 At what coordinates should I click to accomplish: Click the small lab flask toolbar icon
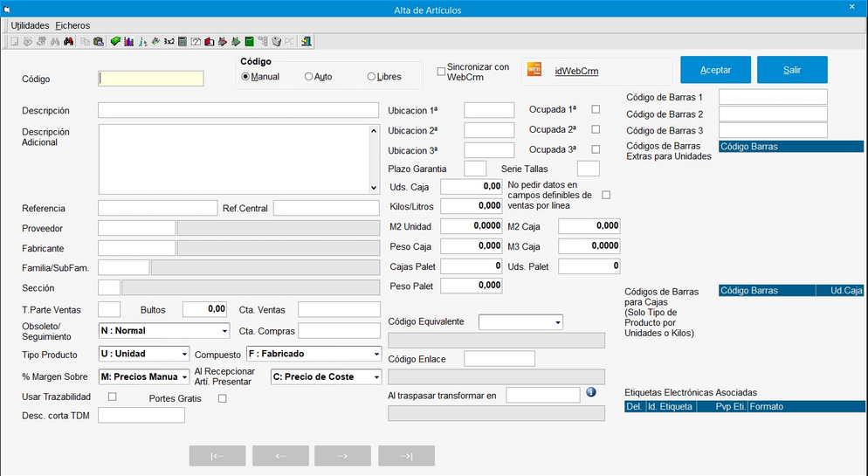(143, 42)
